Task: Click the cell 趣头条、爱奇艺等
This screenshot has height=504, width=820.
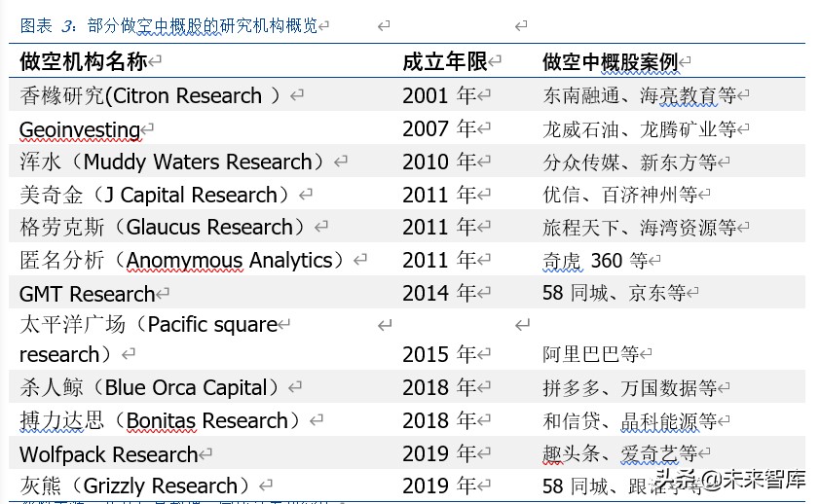Action: pyautogui.click(x=619, y=453)
